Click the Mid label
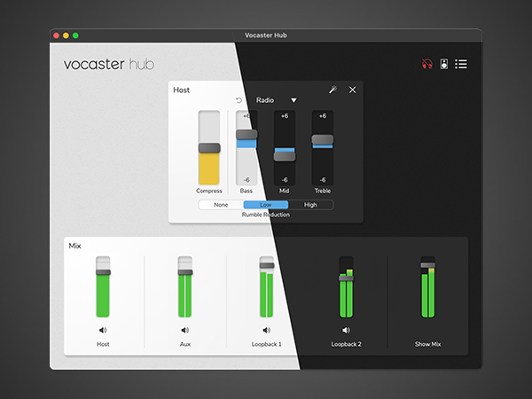 [285, 191]
